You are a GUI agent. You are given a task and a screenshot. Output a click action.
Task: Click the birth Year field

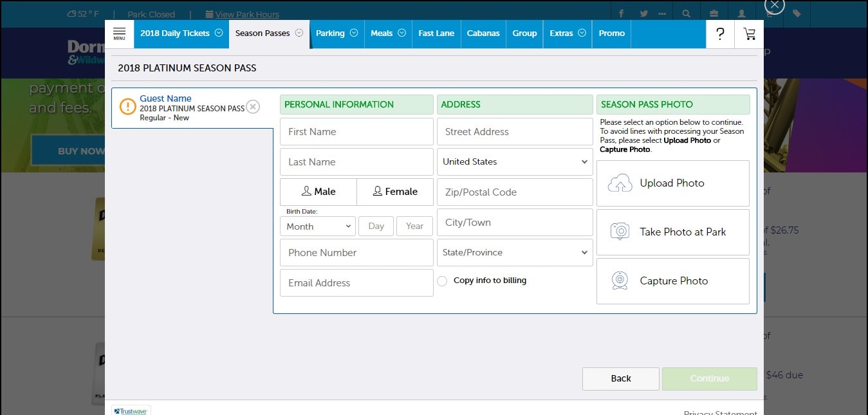click(x=415, y=226)
